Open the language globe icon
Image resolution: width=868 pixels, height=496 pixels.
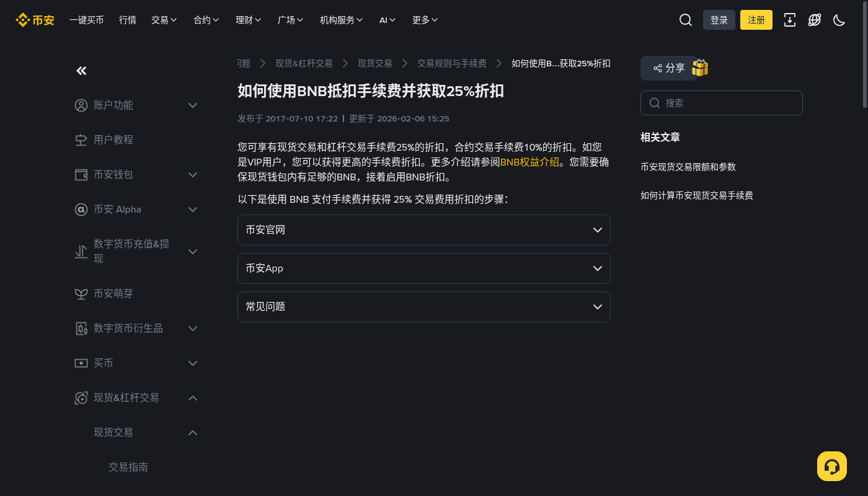(x=815, y=20)
